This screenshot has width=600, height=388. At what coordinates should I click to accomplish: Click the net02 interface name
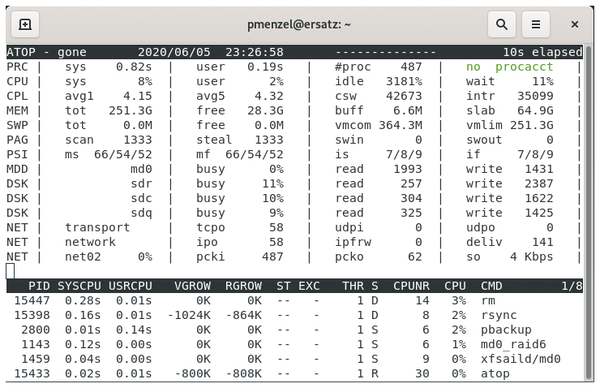83,257
